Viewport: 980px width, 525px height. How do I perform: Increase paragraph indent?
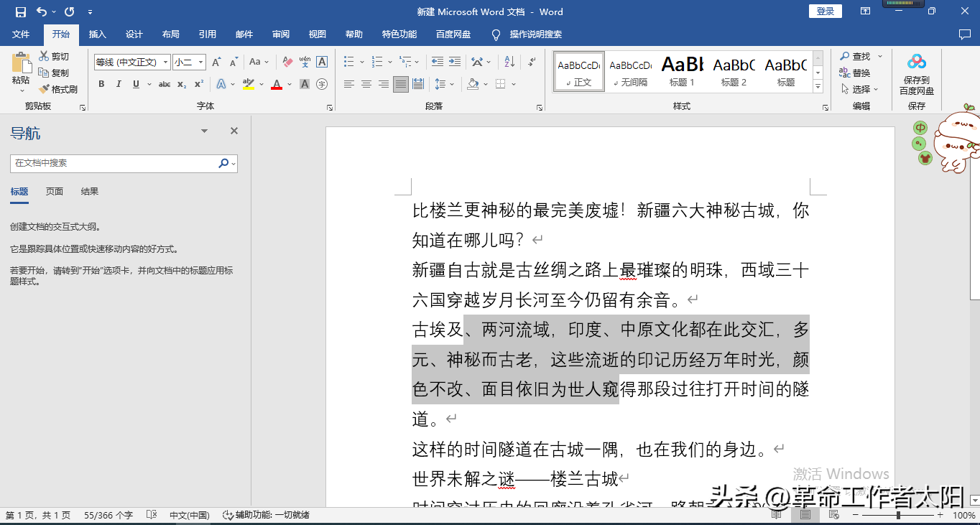454,62
